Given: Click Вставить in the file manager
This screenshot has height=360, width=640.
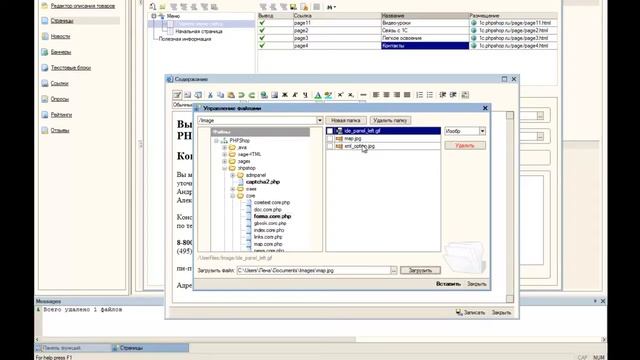Looking at the screenshot, I should 448,284.
